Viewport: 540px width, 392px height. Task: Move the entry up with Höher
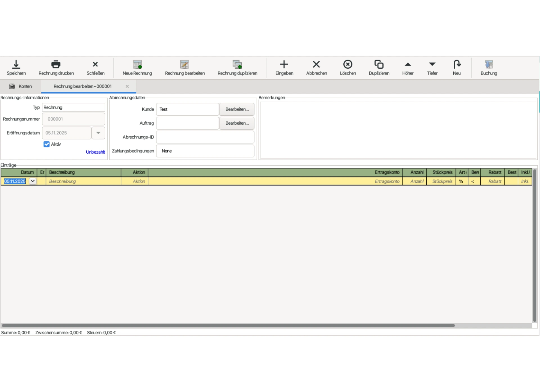(x=408, y=67)
